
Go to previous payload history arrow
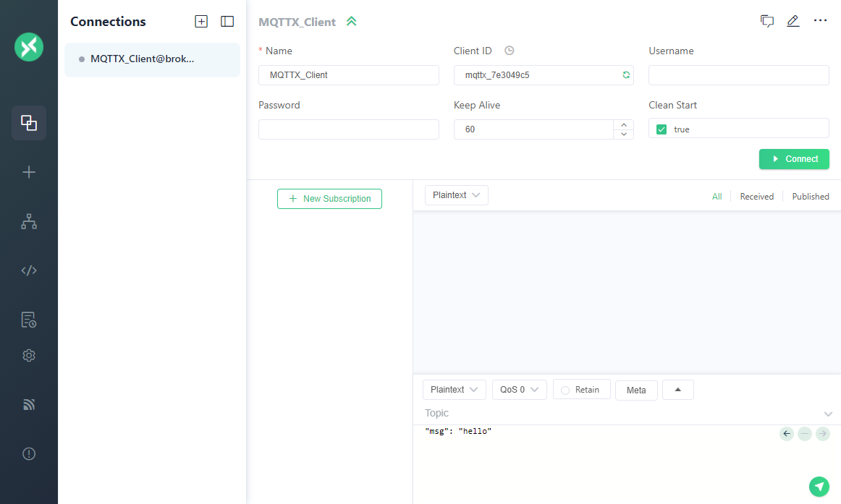point(787,434)
